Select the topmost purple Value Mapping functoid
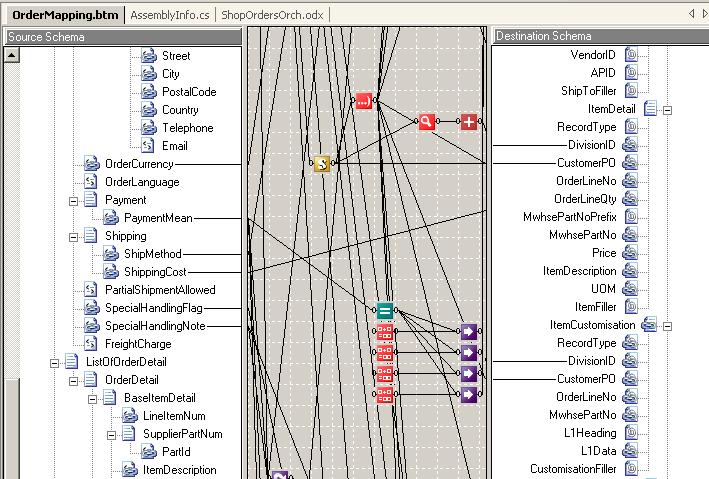Screen dimensions: 709x479 click(x=469, y=332)
